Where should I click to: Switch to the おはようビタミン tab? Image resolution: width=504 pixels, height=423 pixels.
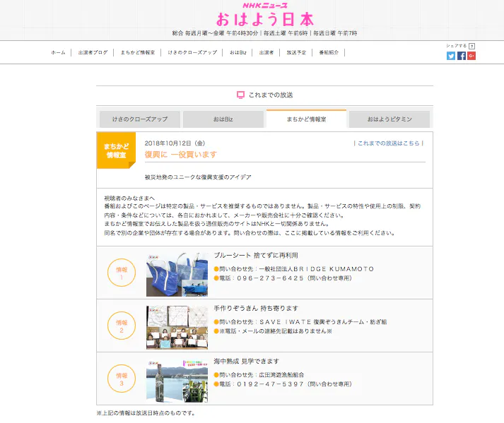click(389, 119)
